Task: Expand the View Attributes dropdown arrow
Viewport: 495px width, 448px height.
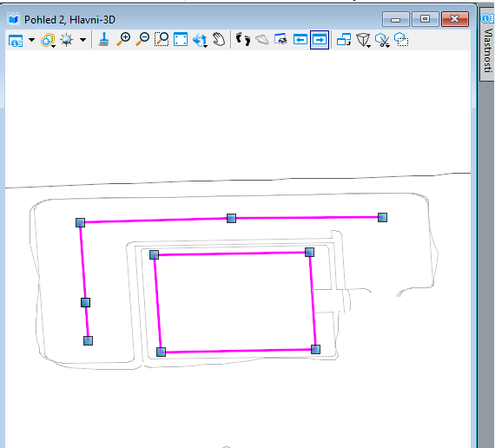Action: (31, 40)
